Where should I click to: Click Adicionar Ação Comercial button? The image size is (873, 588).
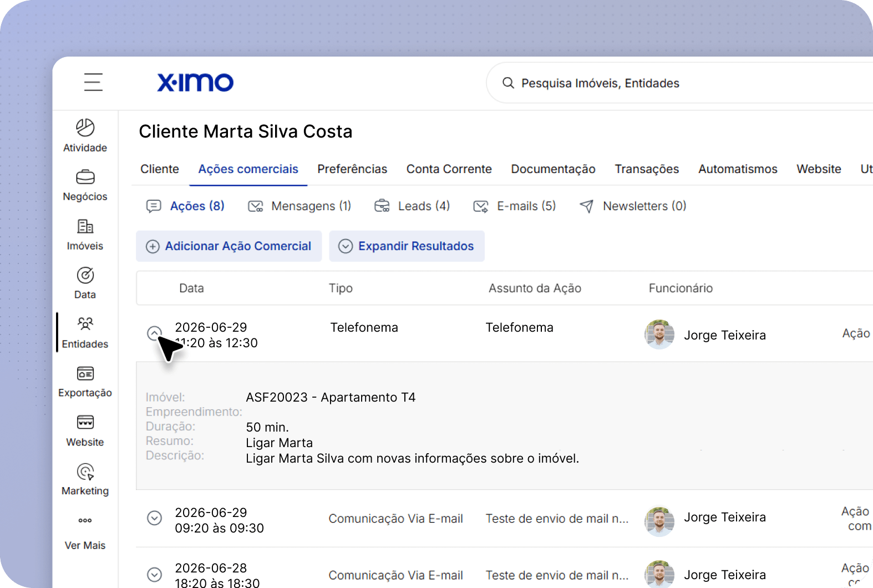tap(229, 246)
